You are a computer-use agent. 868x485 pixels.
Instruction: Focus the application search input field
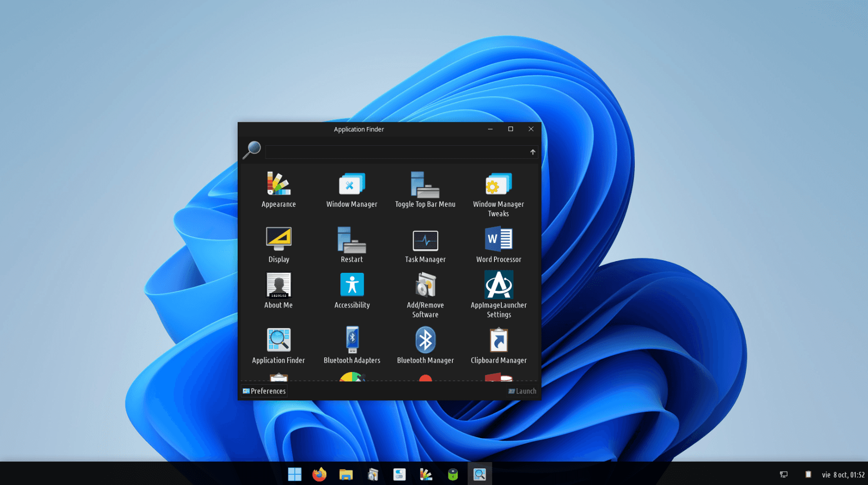point(396,152)
